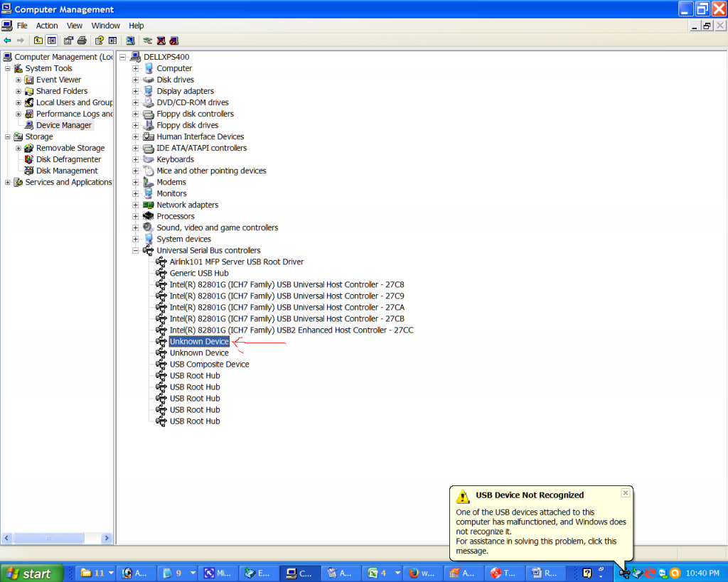Click the Firefox taskbar button
Screen dimensions: 728x582
(x=422, y=573)
